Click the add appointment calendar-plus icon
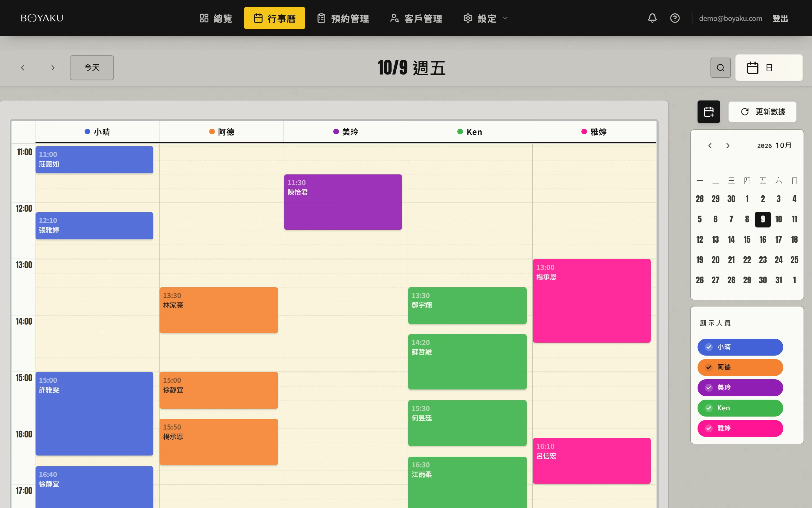Viewport: 812px width, 508px height. pos(709,111)
